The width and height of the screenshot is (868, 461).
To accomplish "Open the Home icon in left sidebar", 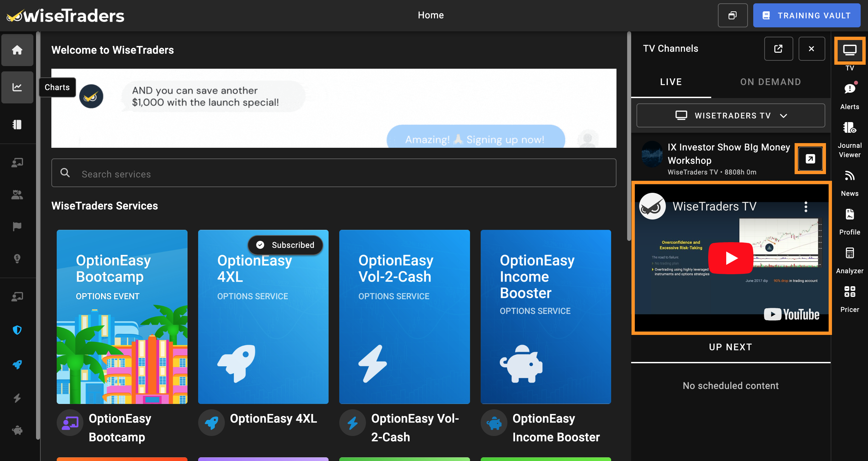I will click(17, 50).
